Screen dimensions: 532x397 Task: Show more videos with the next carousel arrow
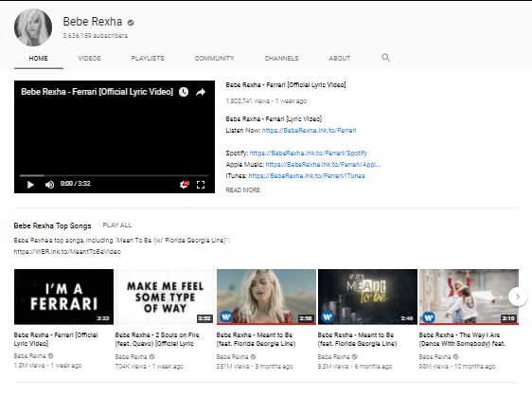[518, 297]
